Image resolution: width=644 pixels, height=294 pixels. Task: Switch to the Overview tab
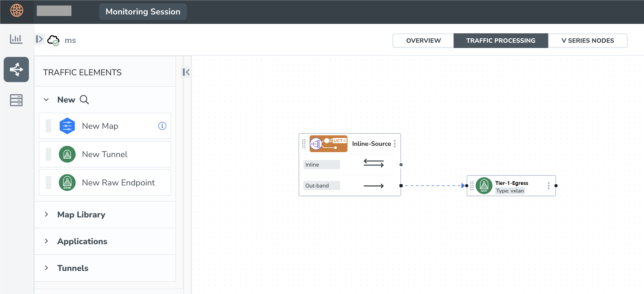tap(423, 41)
